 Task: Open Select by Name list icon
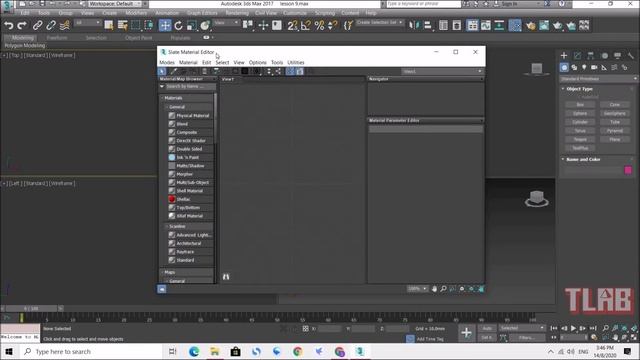pyautogui.click(x=122, y=25)
